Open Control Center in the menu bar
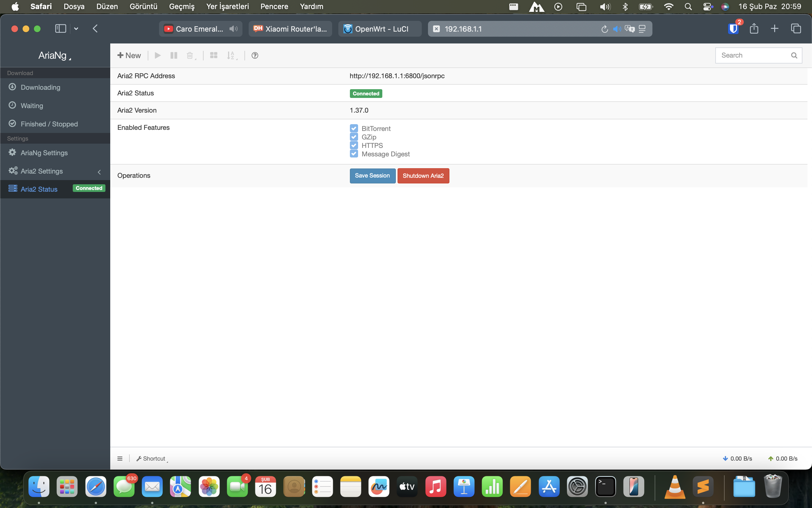The image size is (812, 508). 708,6
